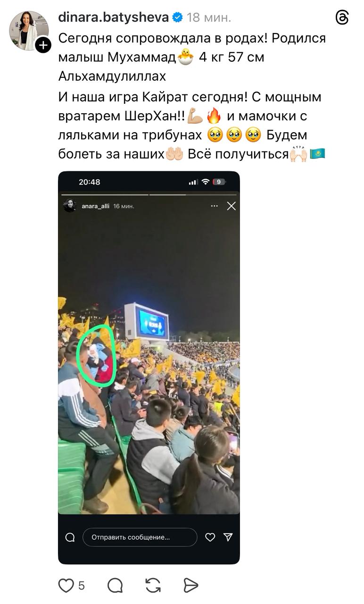Tap anara_alli small story avatar
Screen dimensions: 364x604
click(x=70, y=206)
